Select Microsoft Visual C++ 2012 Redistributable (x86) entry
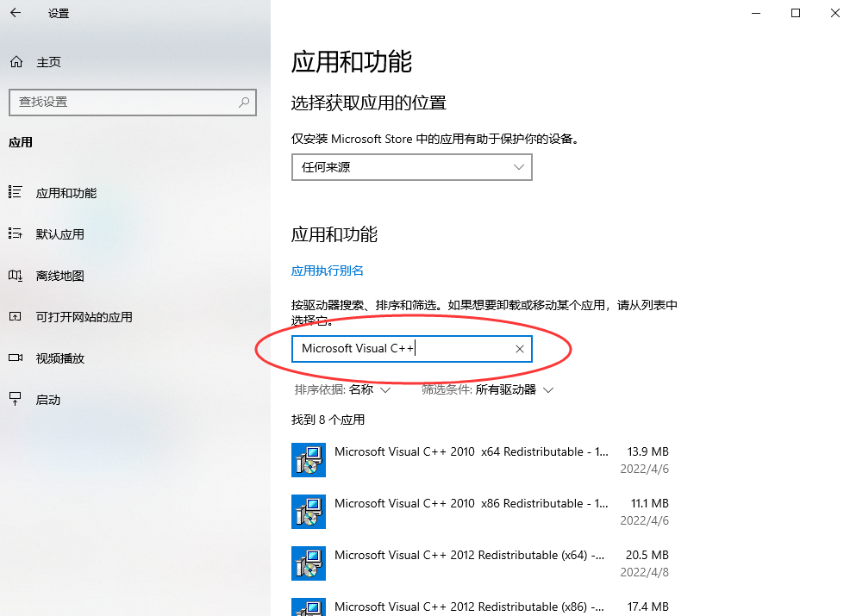850x616 pixels. (480, 606)
